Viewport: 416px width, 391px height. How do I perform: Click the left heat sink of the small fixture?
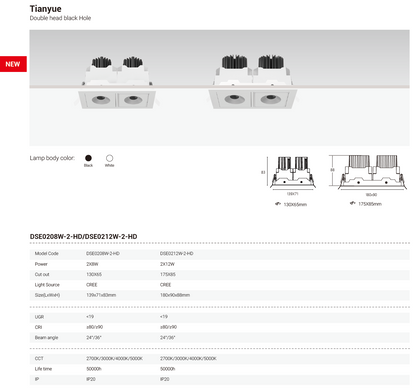click(101, 62)
